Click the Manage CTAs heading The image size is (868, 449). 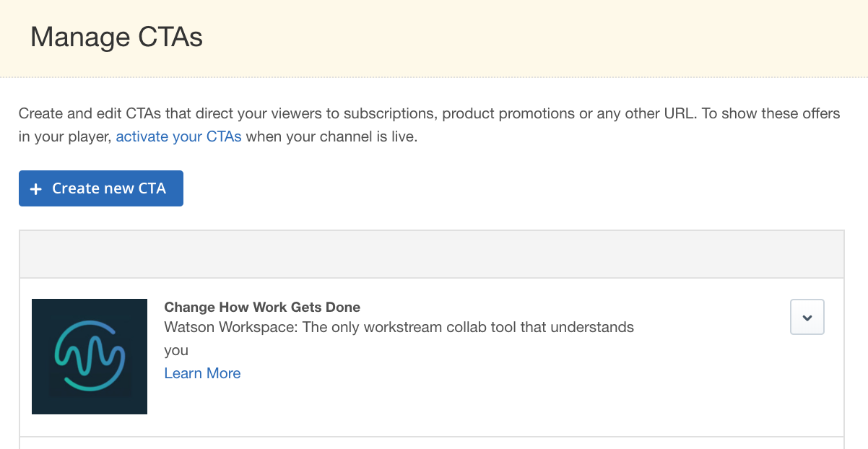(116, 37)
